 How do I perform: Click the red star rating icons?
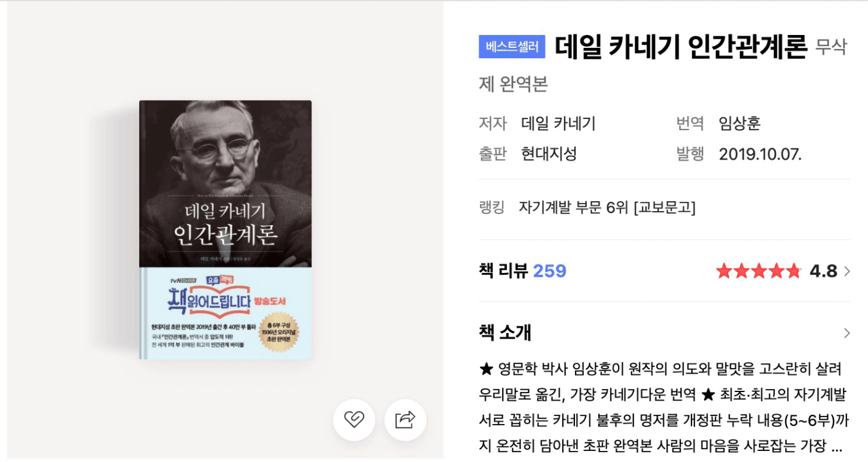tap(758, 271)
